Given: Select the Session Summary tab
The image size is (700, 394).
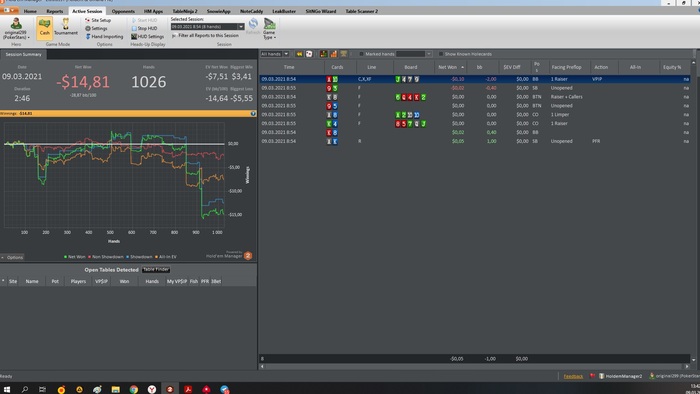Looking at the screenshot, I should [x=23, y=54].
